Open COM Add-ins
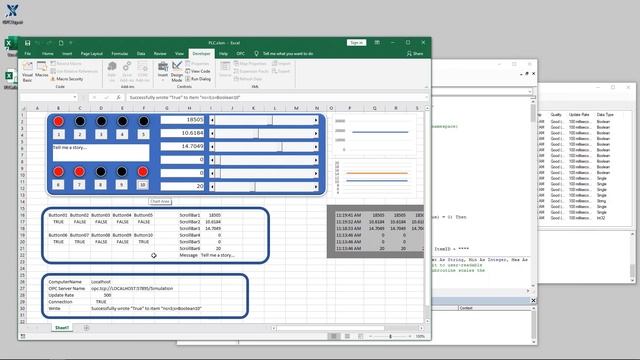The image size is (640, 360). (142, 71)
